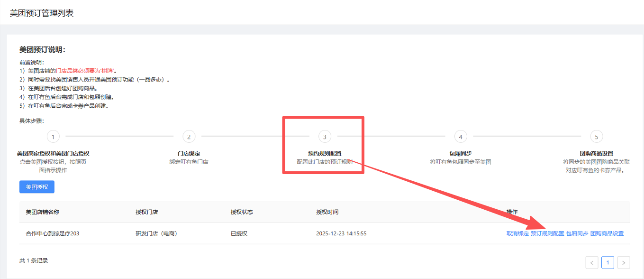Select page 1 in the pagination

[608, 262]
